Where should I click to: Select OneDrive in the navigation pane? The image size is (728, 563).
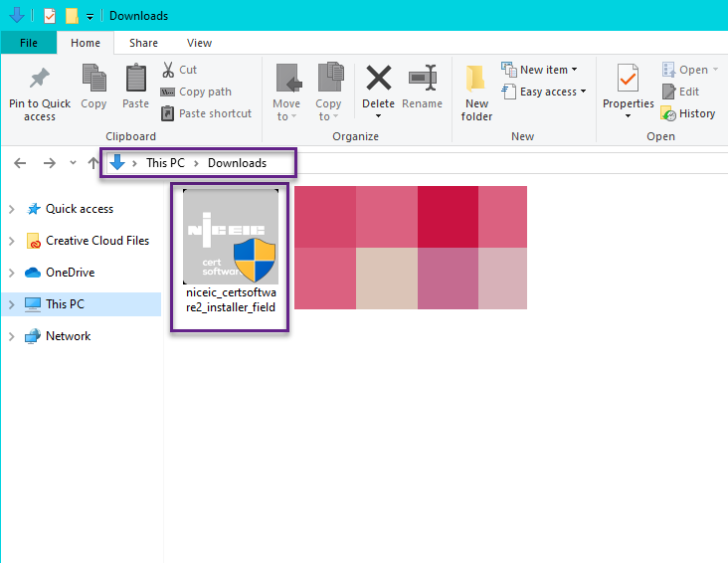click(70, 273)
